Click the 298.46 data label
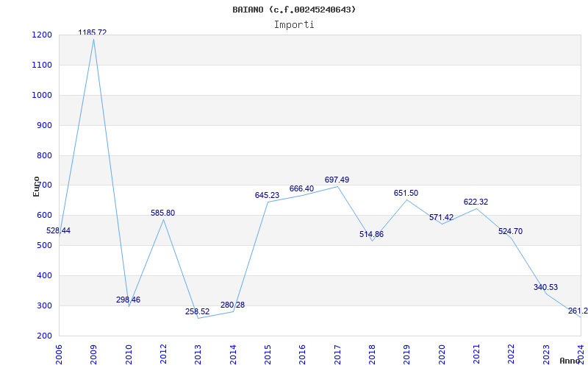 click(x=128, y=300)
